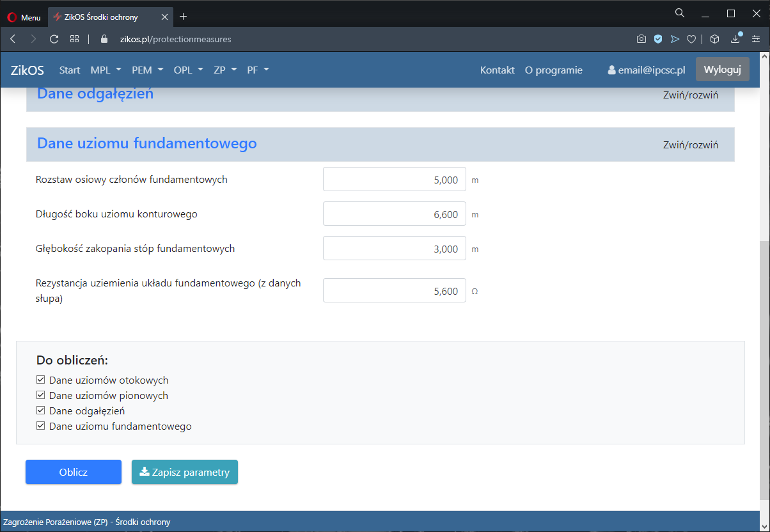770x532 pixels.
Task: Open the Easy Setup sliders icon
Action: (756, 39)
